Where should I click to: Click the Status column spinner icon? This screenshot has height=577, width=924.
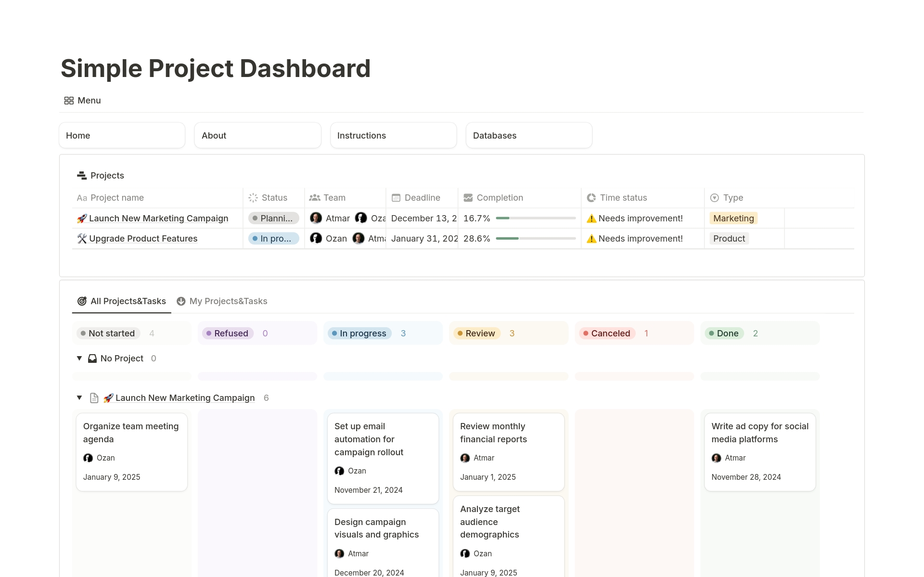tap(253, 198)
